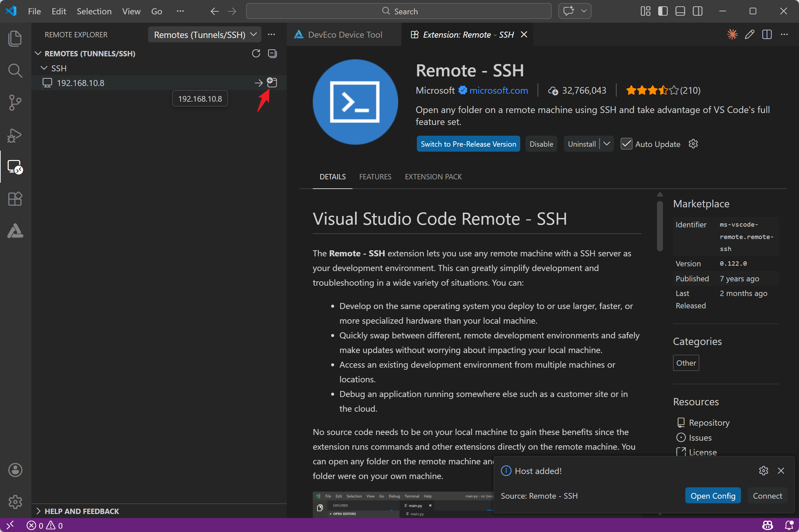
Task: Open notification settings gear in Host added toast
Action: click(x=763, y=471)
